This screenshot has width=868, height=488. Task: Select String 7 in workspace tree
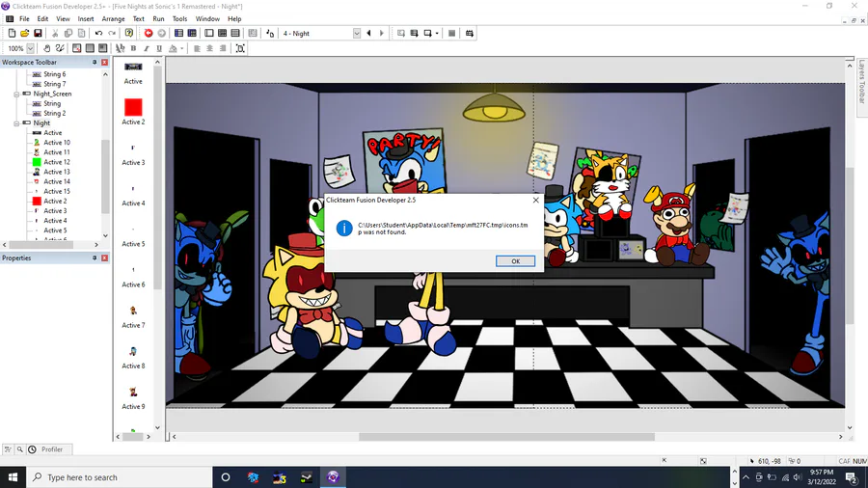pos(55,84)
